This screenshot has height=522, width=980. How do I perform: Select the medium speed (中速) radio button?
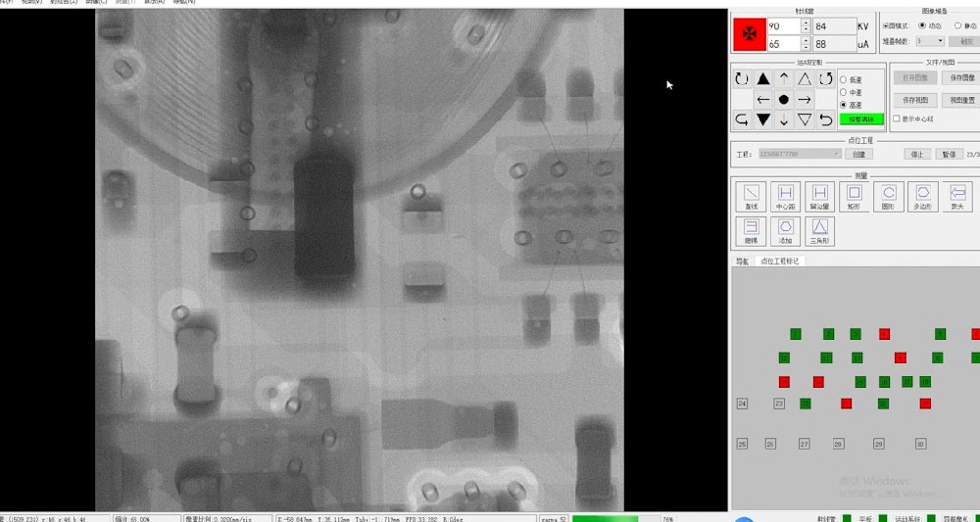click(x=844, y=92)
